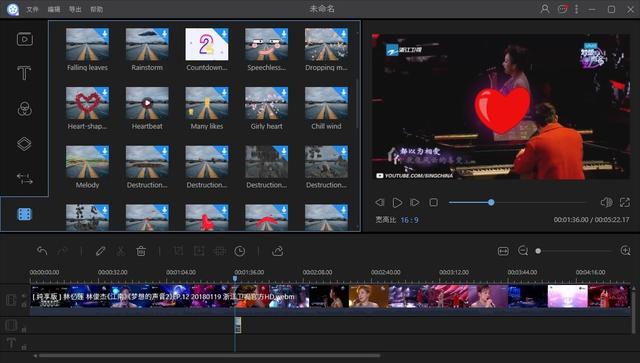Open the Overlays panel in sidebar
The width and height of the screenshot is (640, 363).
click(24, 144)
